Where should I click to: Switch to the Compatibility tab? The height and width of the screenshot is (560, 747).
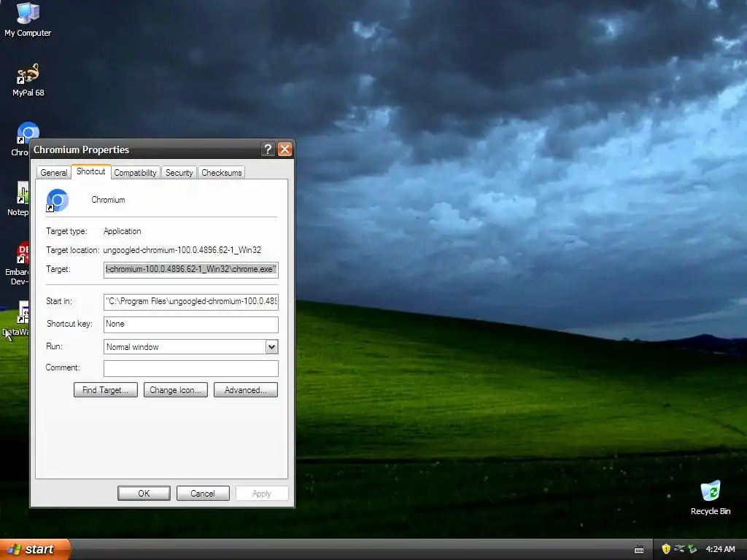(x=135, y=172)
